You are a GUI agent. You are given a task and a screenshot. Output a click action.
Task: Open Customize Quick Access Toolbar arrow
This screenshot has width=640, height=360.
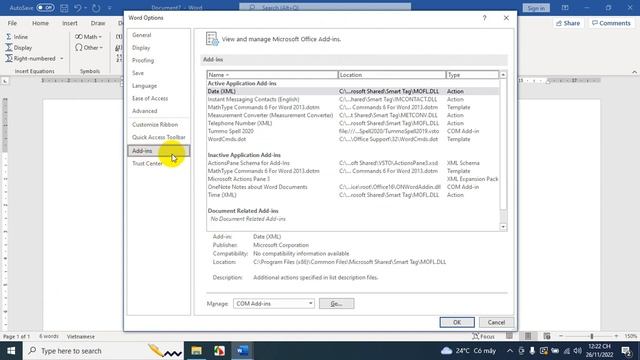coord(109,8)
